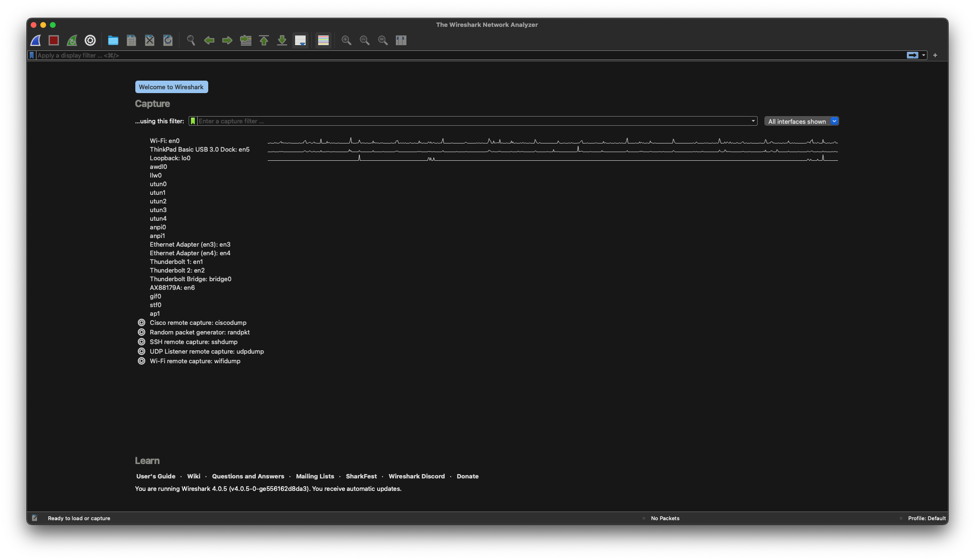Expand the capture filter history dropdown

753,121
